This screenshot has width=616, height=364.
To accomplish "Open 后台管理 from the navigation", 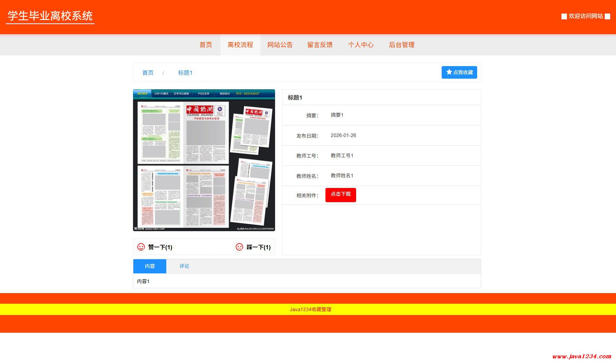I will [x=402, y=45].
